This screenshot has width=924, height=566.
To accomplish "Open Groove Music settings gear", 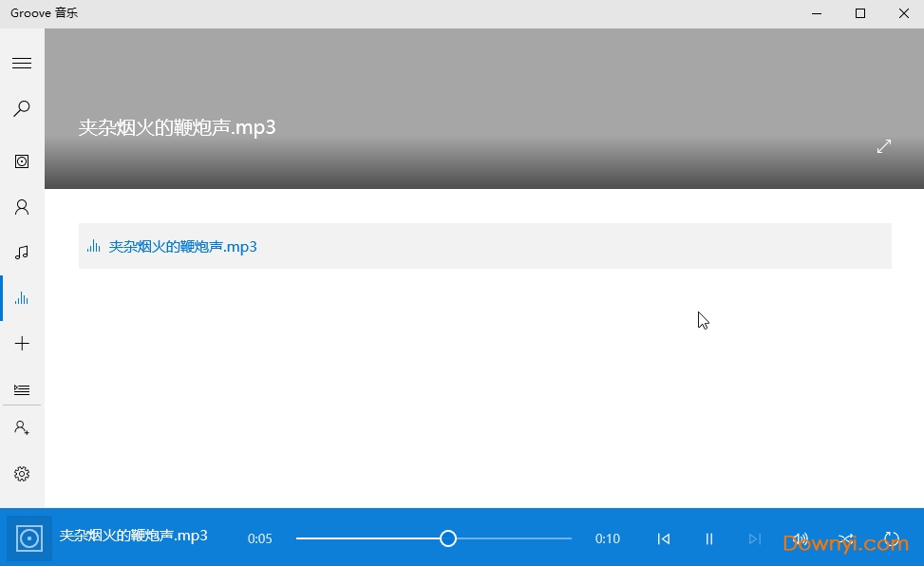I will click(21, 473).
